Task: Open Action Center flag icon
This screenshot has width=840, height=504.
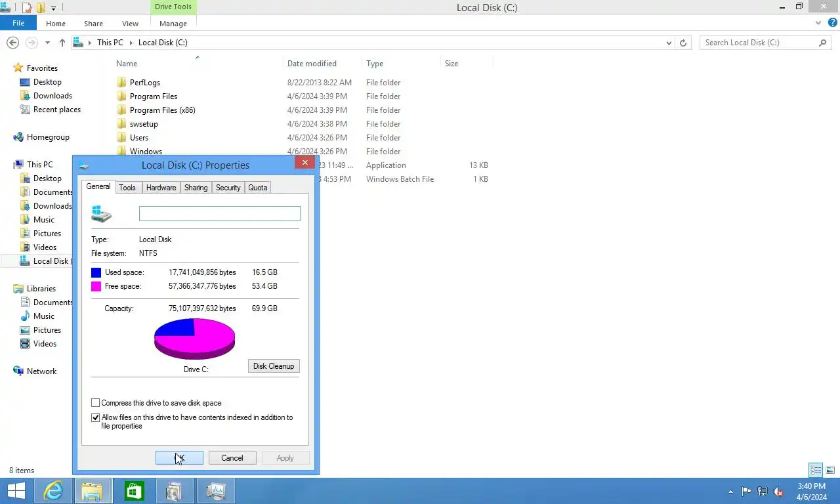Action: pyautogui.click(x=747, y=492)
